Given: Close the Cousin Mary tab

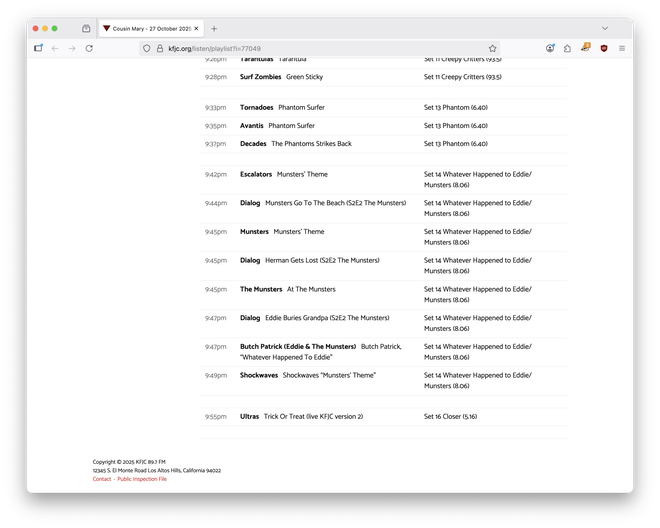Looking at the screenshot, I should (196, 29).
